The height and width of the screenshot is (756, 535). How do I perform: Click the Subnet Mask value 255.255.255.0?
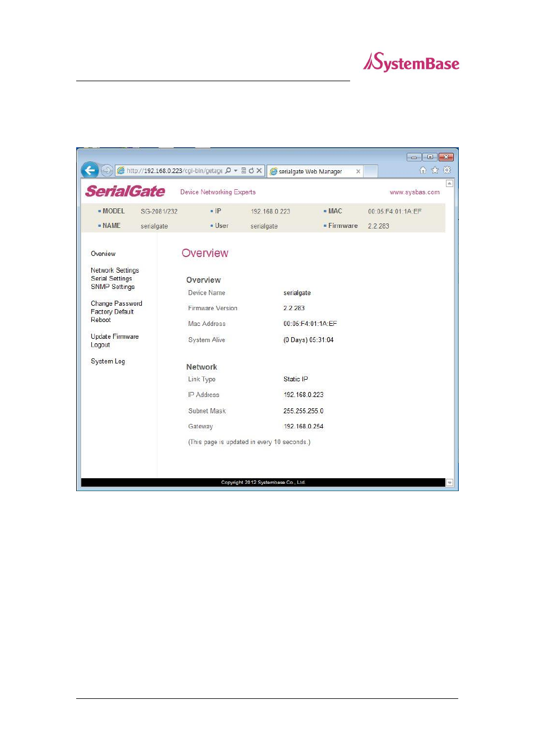click(x=304, y=411)
